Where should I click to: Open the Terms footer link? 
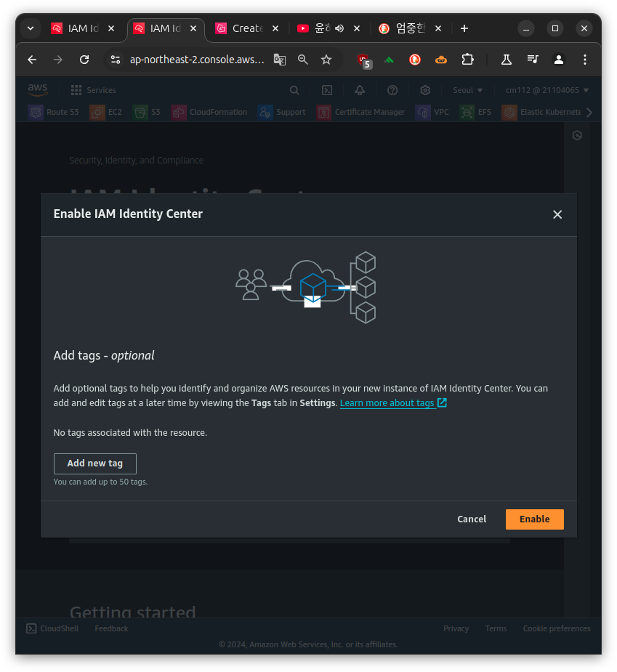click(496, 628)
